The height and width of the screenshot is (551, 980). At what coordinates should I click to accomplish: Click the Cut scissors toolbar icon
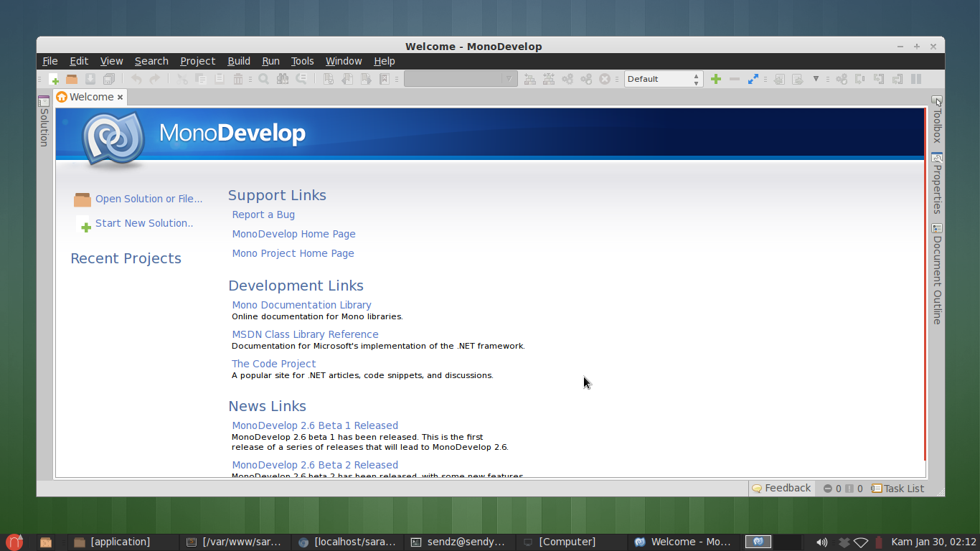[182, 79]
